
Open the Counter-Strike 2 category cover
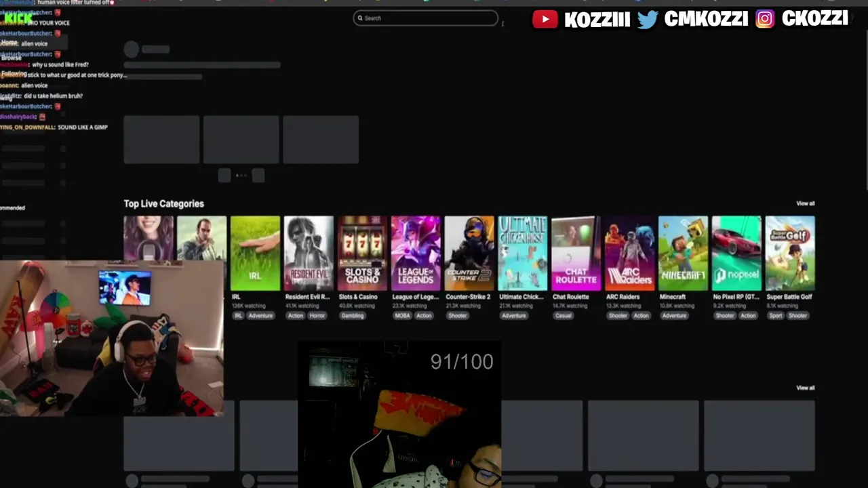469,253
